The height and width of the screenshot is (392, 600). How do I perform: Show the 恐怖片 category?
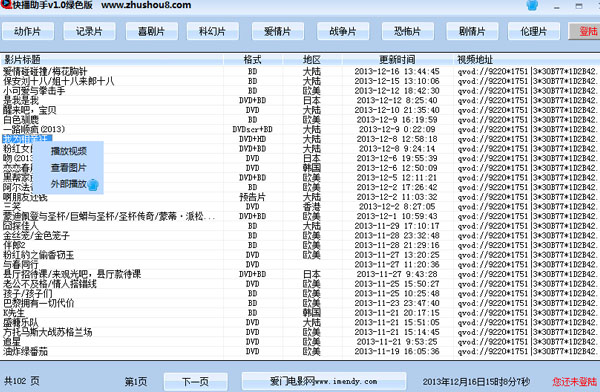click(x=408, y=31)
